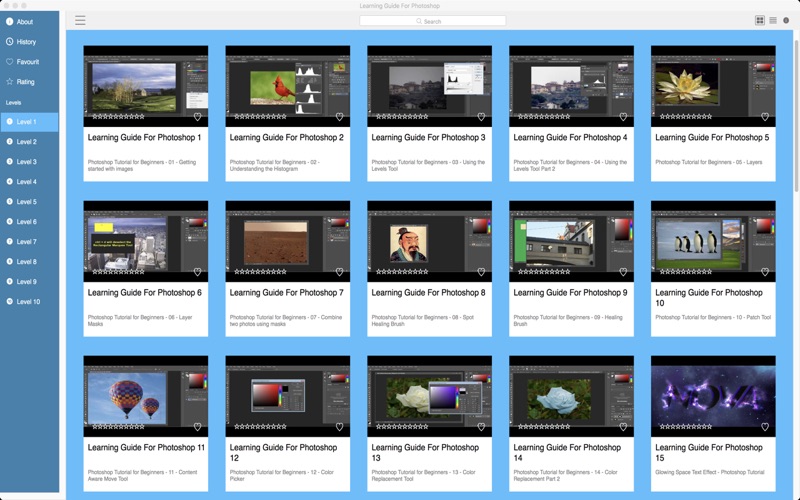Open title Learning Guide For Photoshop 14
Viewport: 800px width, 500px height.
point(567,453)
